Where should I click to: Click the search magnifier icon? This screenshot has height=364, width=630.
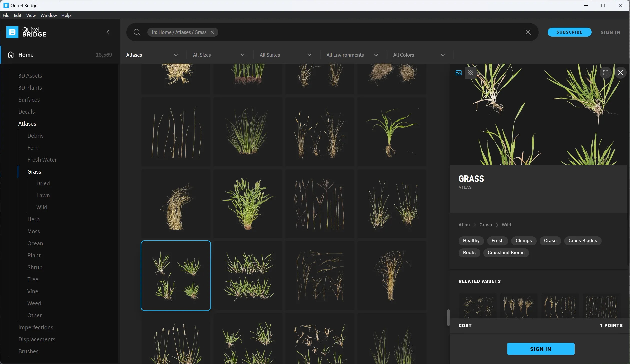pos(137,32)
